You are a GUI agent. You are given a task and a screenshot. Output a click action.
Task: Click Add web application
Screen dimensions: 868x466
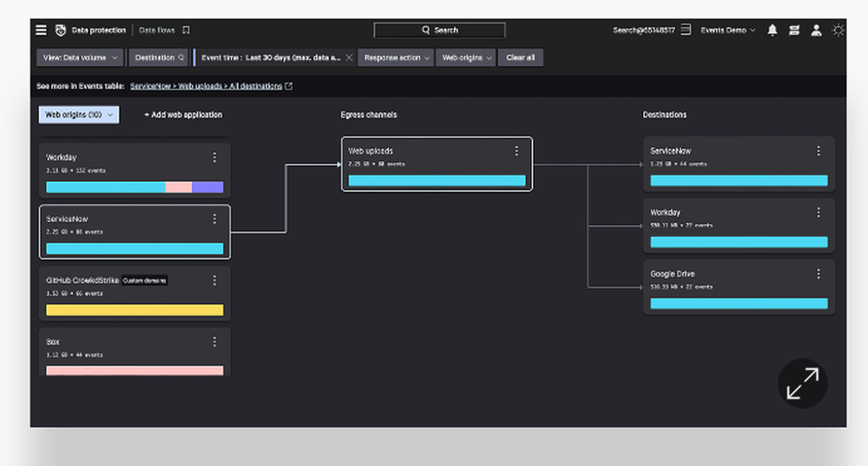pyautogui.click(x=183, y=115)
